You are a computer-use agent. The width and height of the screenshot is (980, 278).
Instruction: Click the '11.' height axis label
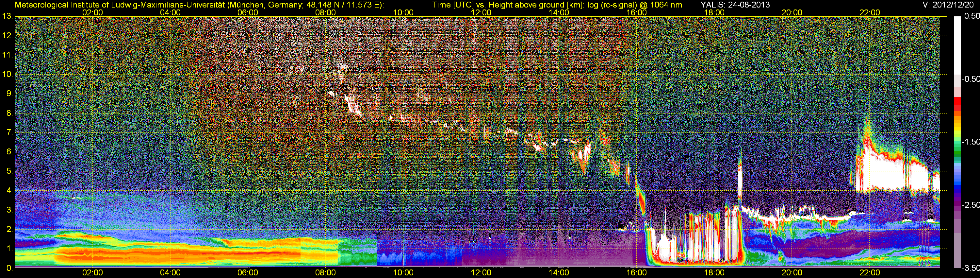(x=8, y=55)
